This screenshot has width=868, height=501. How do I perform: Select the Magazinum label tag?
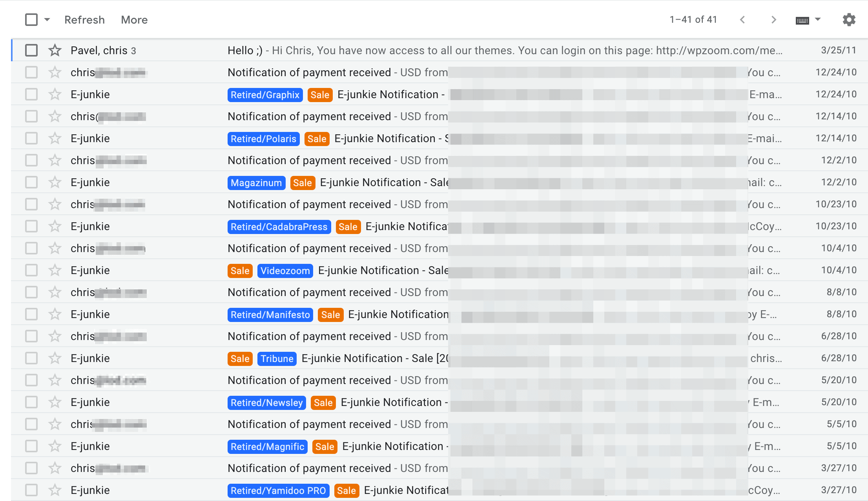(x=256, y=183)
